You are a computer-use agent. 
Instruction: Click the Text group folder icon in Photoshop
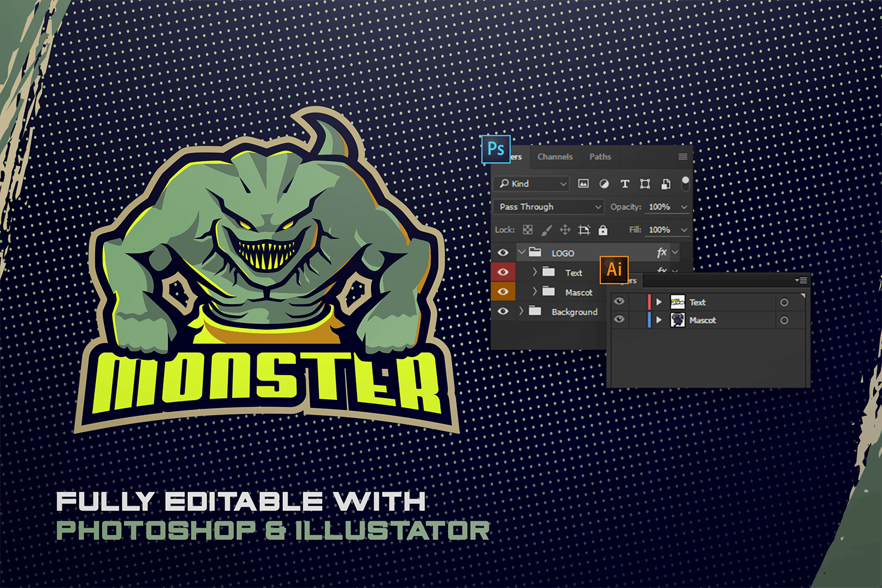pos(549,272)
